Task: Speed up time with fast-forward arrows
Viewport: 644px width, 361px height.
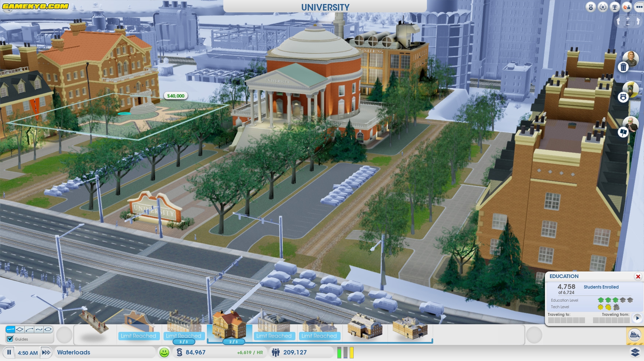Action: coord(46,352)
